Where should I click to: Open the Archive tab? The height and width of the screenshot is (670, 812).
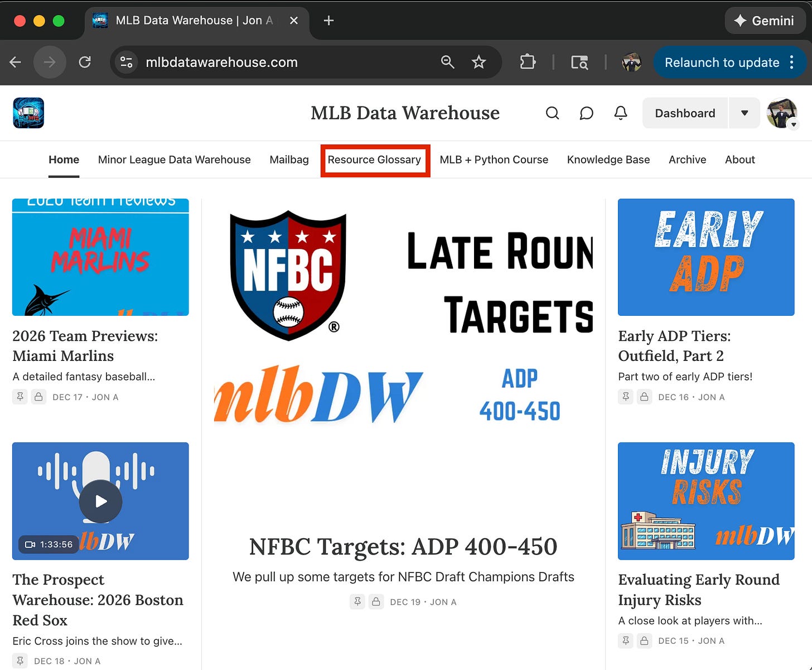(687, 160)
